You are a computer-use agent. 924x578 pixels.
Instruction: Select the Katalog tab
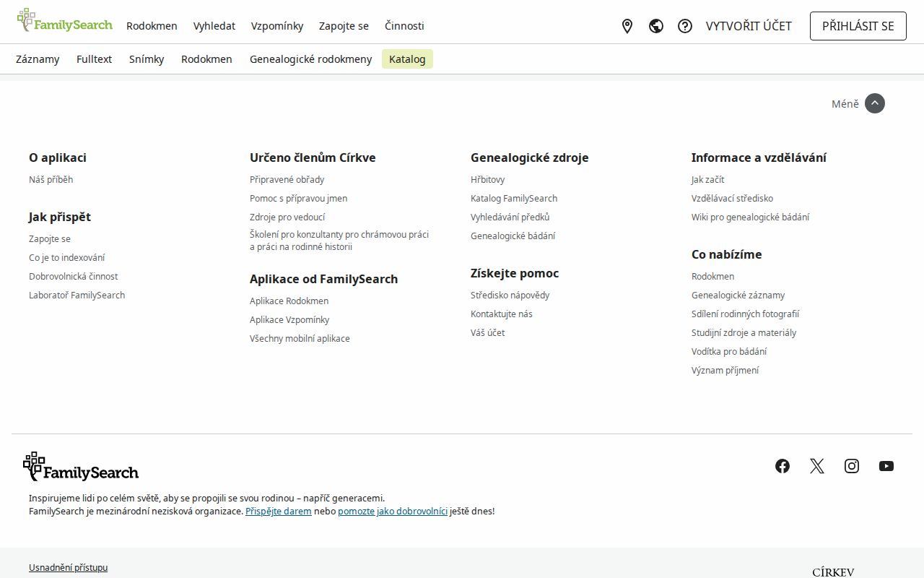[x=407, y=59]
